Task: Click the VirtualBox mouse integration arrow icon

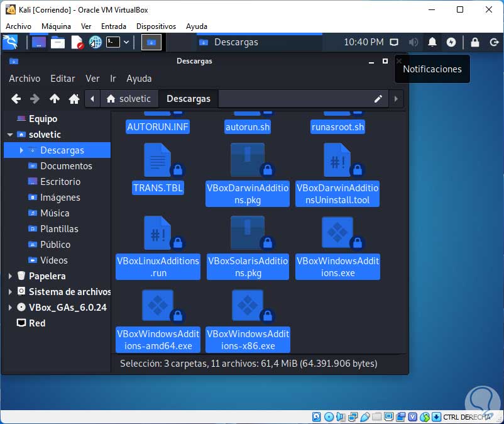Action: (436, 417)
